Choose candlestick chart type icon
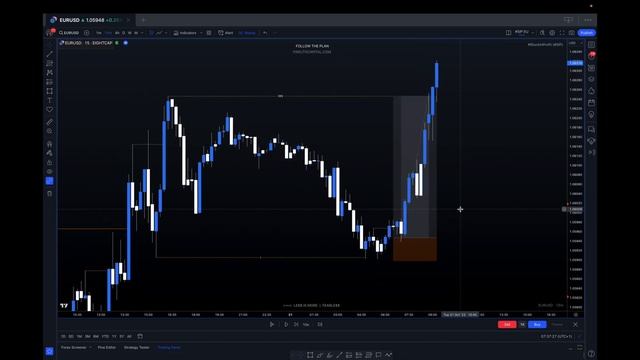The width and height of the screenshot is (640, 360). pyautogui.click(x=151, y=33)
